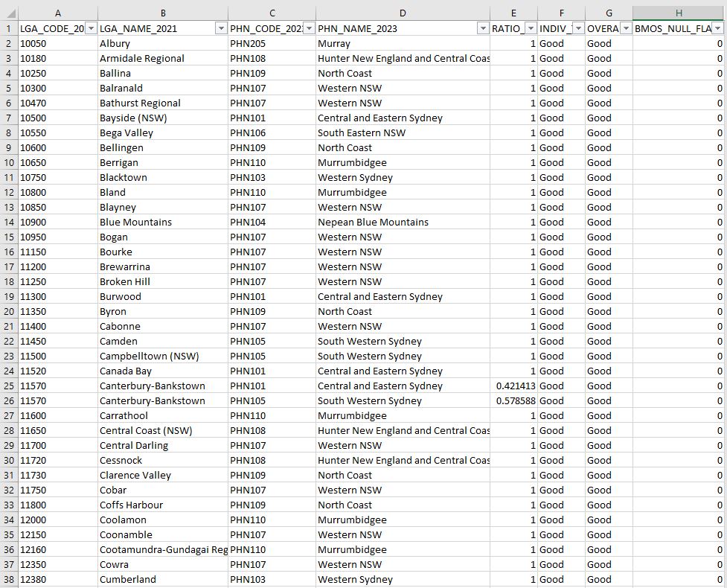Select the LGA code cell 10050
Image resolution: width=727 pixels, height=588 pixels.
coord(58,44)
